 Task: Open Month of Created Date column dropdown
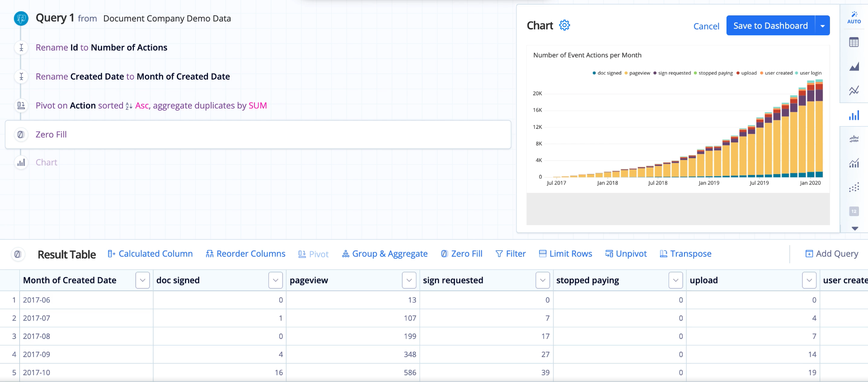[142, 280]
